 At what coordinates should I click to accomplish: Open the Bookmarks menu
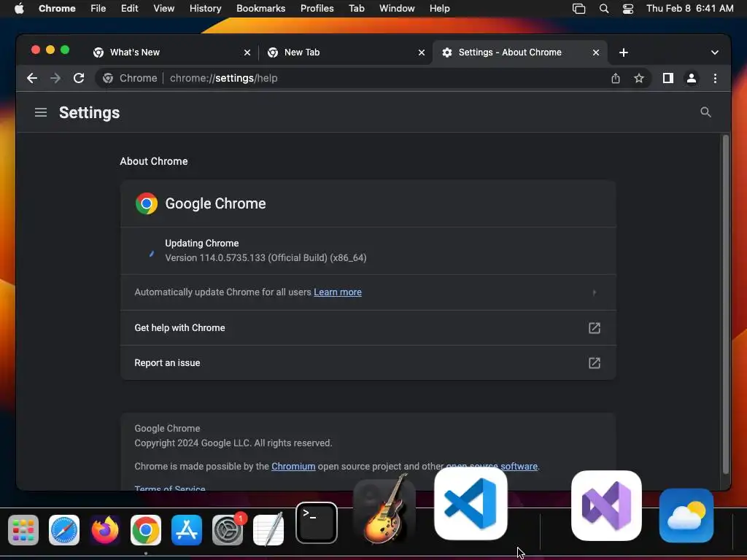261,9
